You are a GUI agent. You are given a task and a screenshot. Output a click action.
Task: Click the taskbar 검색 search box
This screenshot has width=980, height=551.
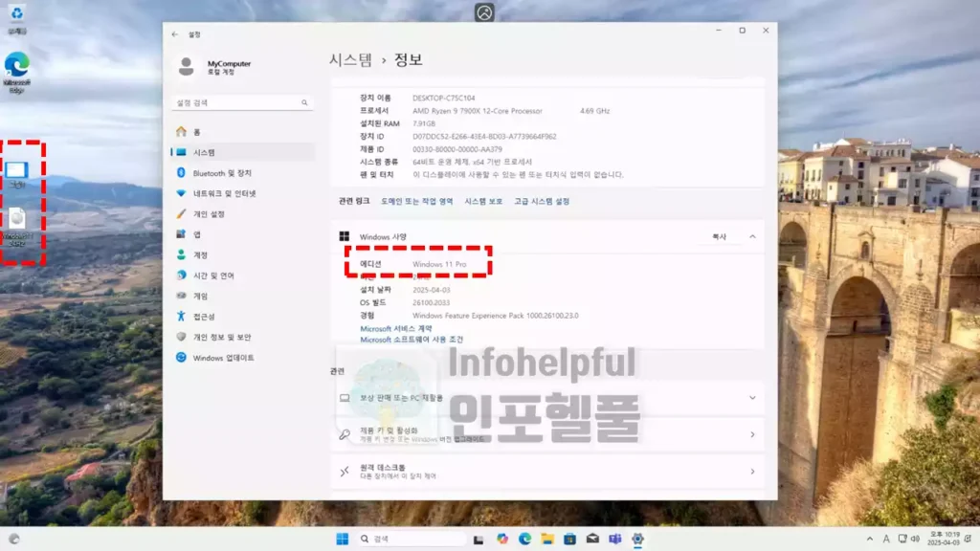411,540
